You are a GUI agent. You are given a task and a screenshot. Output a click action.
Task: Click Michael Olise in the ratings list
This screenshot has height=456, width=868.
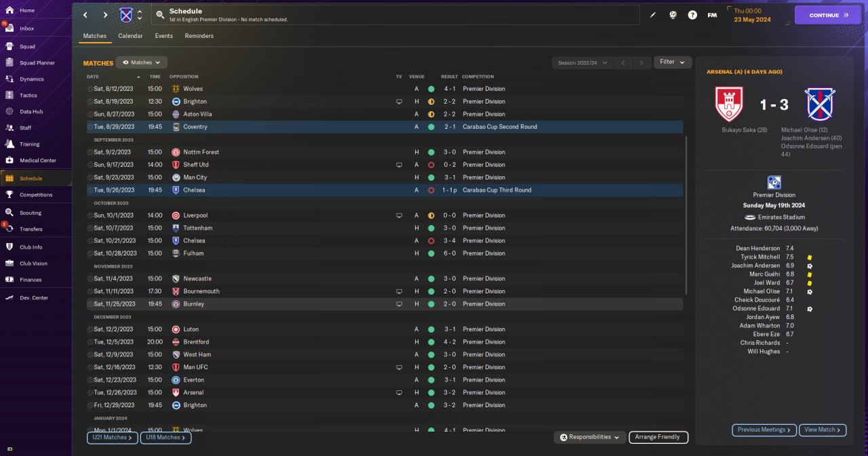point(762,291)
